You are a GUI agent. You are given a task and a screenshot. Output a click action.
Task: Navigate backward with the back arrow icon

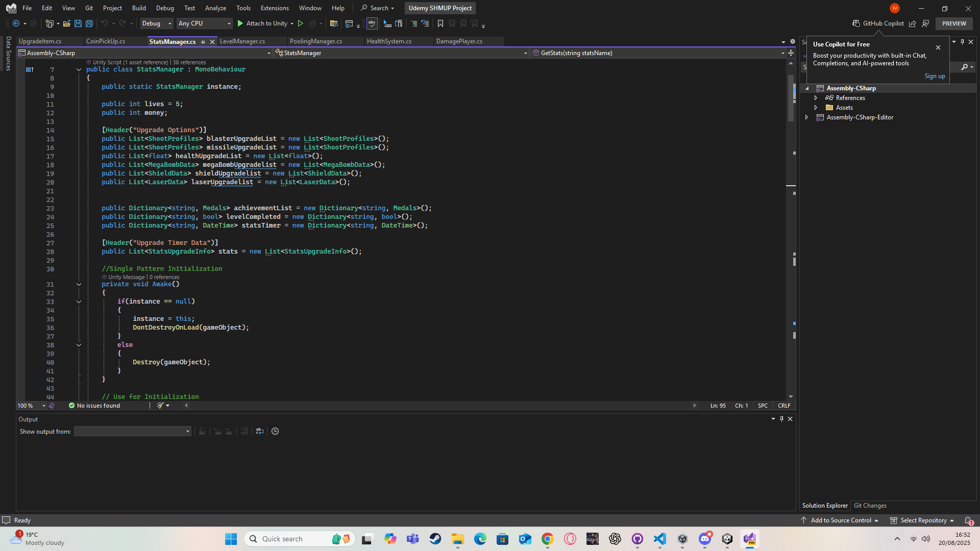(16, 23)
